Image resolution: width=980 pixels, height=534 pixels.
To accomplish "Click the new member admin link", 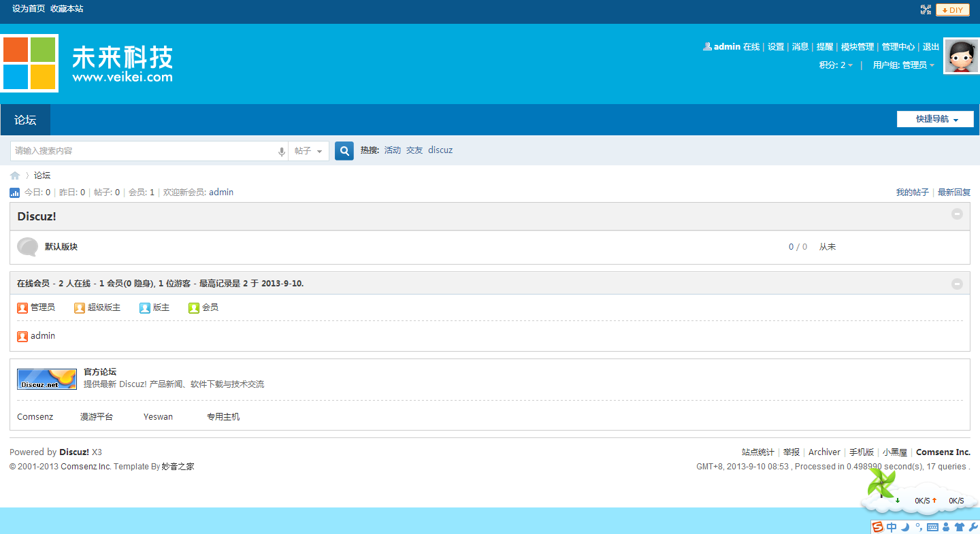I will pyautogui.click(x=221, y=193).
